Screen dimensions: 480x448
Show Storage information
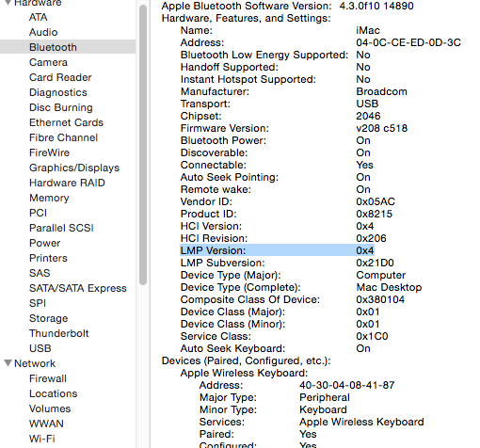point(49,318)
